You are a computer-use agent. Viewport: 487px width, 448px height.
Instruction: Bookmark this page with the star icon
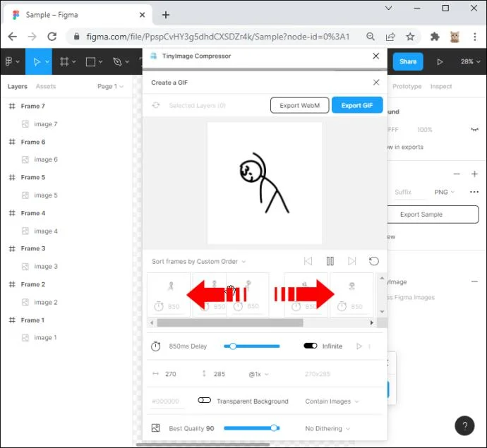[410, 37]
